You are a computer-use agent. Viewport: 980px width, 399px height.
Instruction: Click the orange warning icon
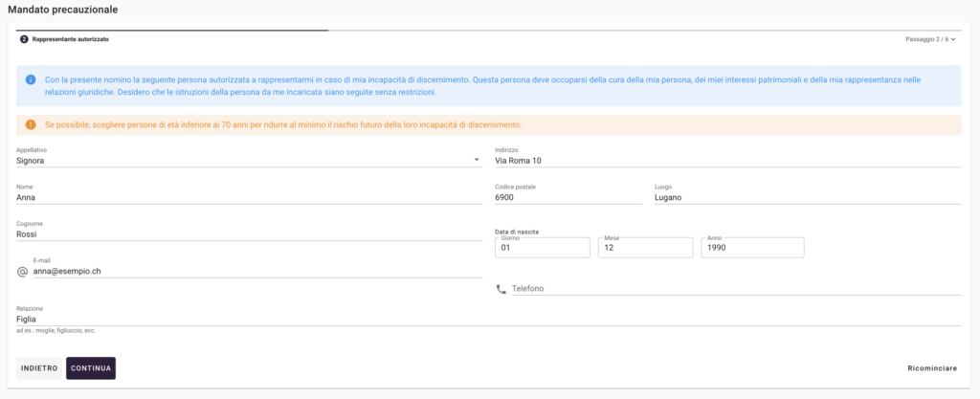31,125
